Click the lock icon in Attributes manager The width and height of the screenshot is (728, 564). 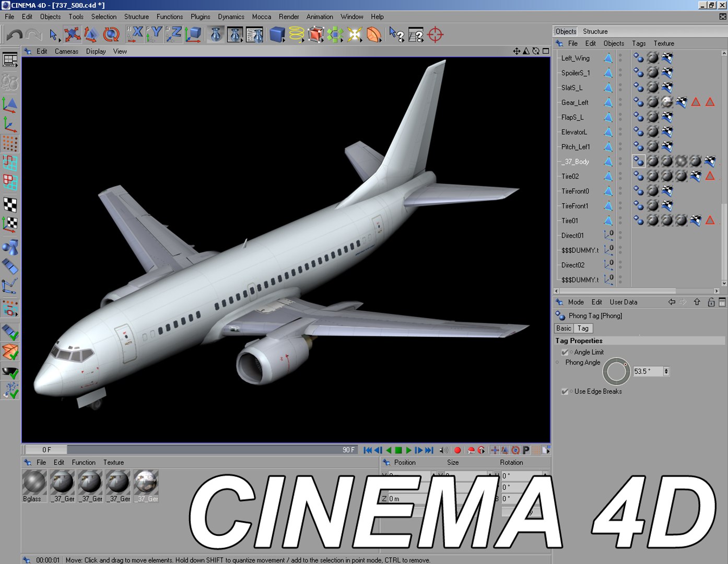711,302
